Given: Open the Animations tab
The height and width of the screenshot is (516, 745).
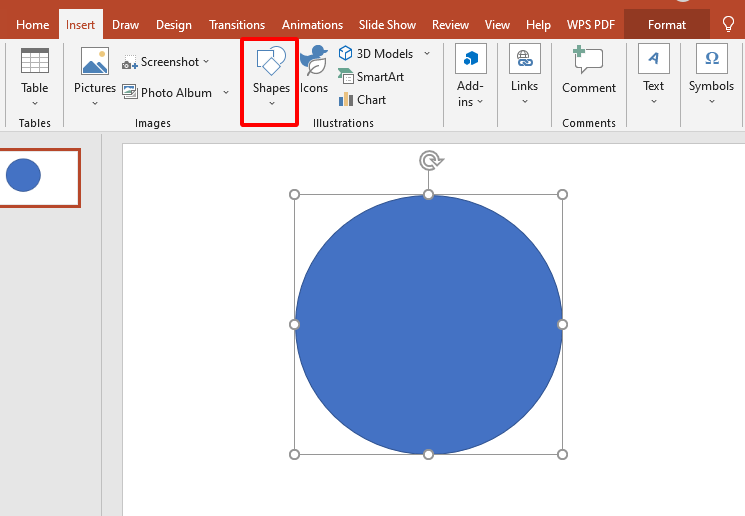Looking at the screenshot, I should click(311, 25).
